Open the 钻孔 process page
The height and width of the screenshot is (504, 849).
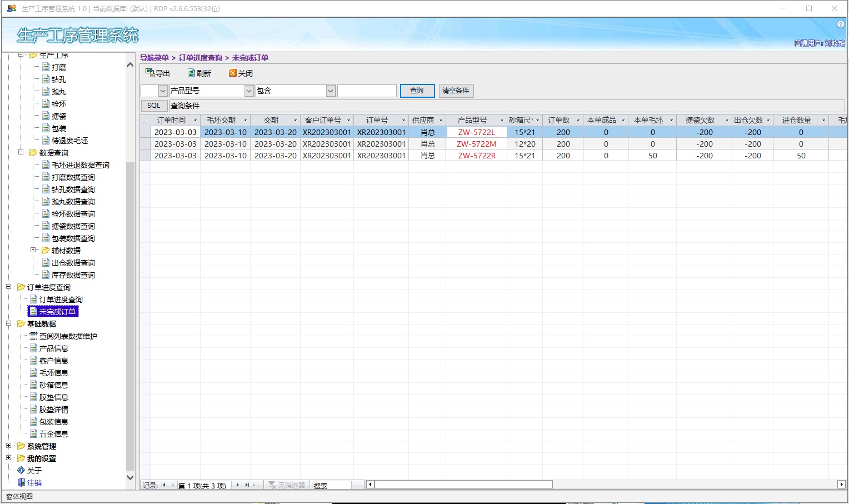pos(58,79)
